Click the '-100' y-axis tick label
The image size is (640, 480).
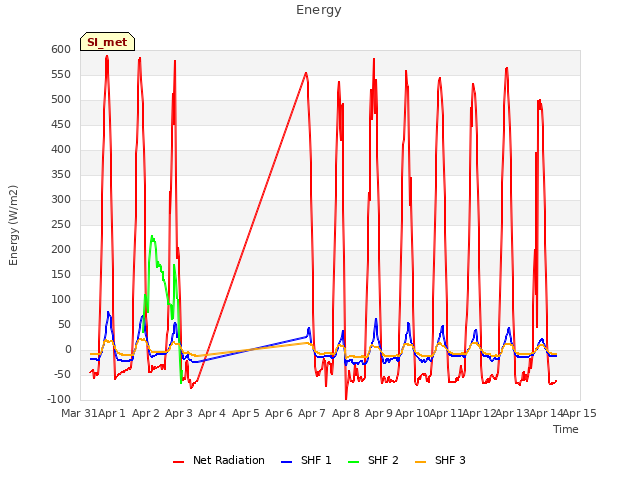pyautogui.click(x=59, y=399)
